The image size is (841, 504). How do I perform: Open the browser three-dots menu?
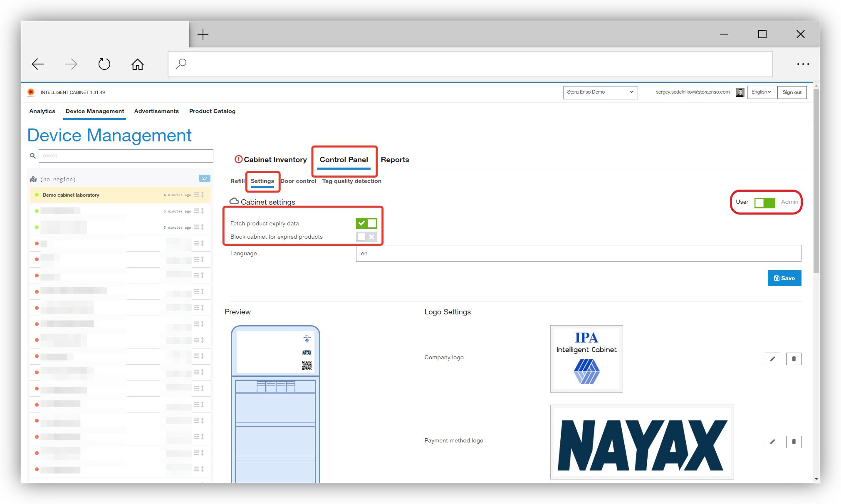pos(803,64)
